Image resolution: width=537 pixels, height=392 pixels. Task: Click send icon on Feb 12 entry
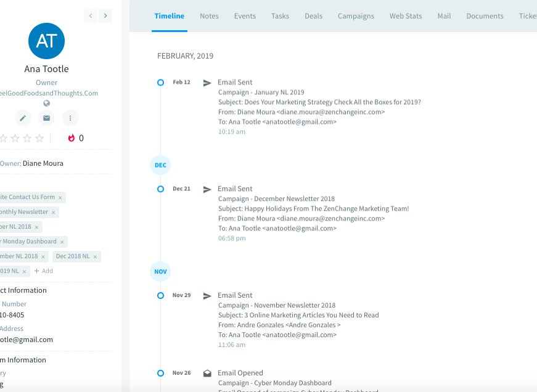tap(207, 83)
